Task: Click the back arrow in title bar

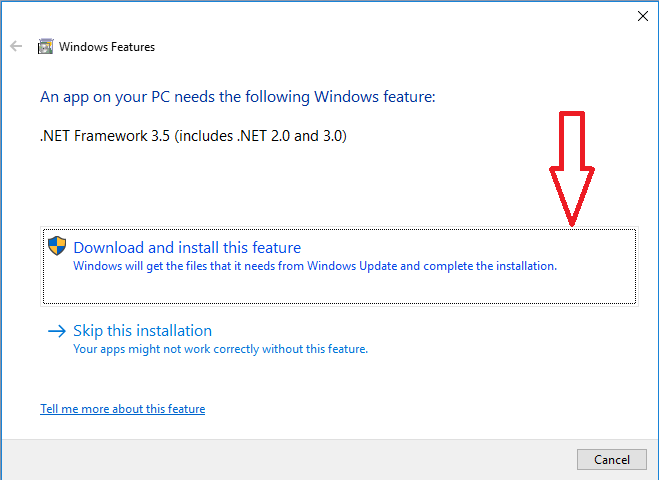Action: coord(16,46)
